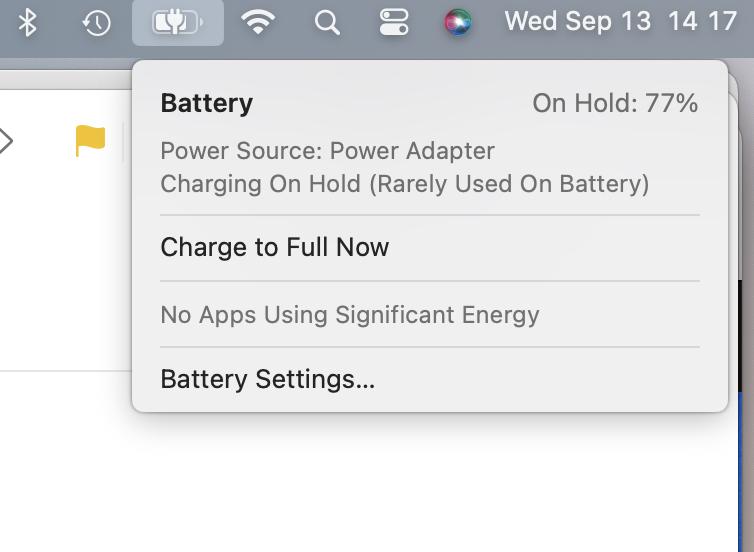Click the Battery menu title

pyautogui.click(x=207, y=103)
